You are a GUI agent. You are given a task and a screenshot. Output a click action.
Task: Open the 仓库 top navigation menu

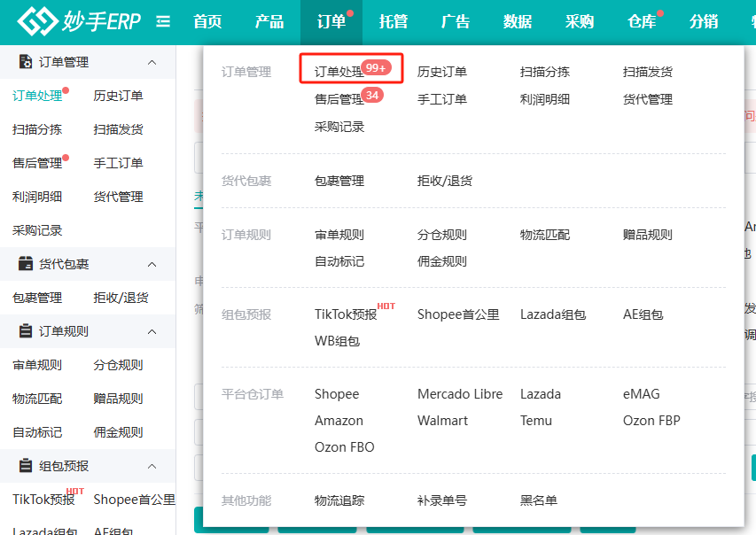[x=642, y=21]
